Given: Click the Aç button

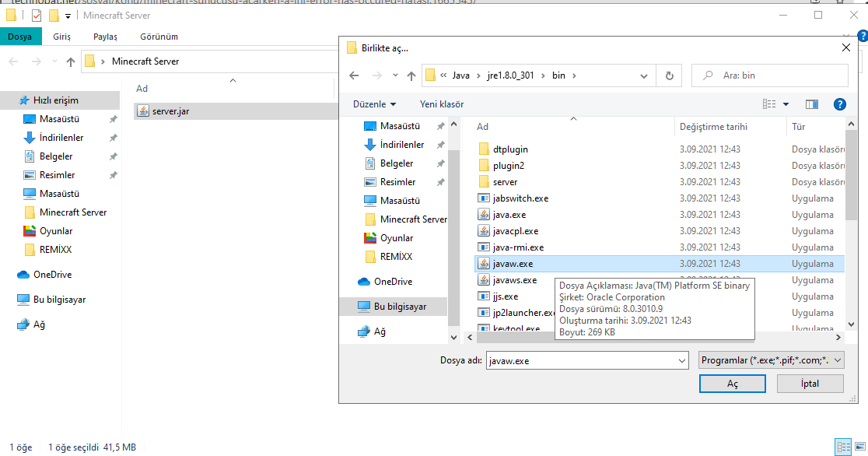Looking at the screenshot, I should click(733, 384).
